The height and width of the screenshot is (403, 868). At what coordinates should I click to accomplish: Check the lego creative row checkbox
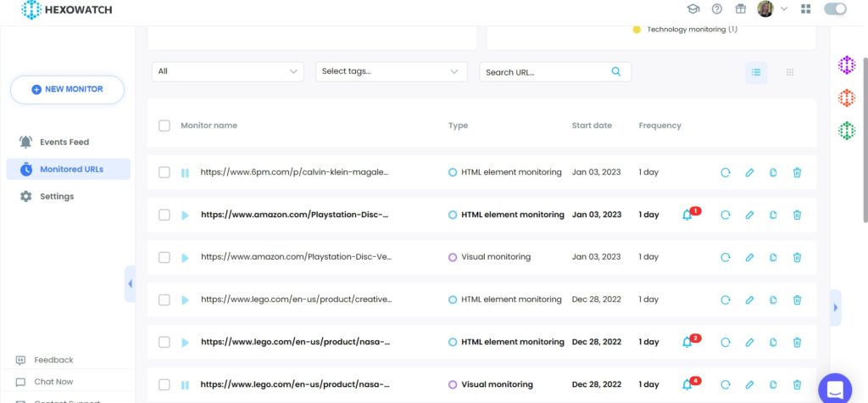(164, 299)
